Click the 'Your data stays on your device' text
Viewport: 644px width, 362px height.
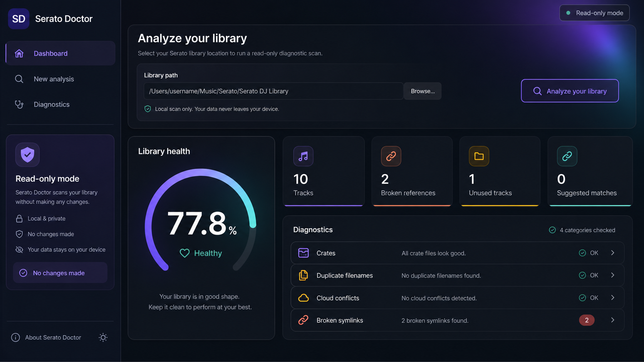coord(67,250)
